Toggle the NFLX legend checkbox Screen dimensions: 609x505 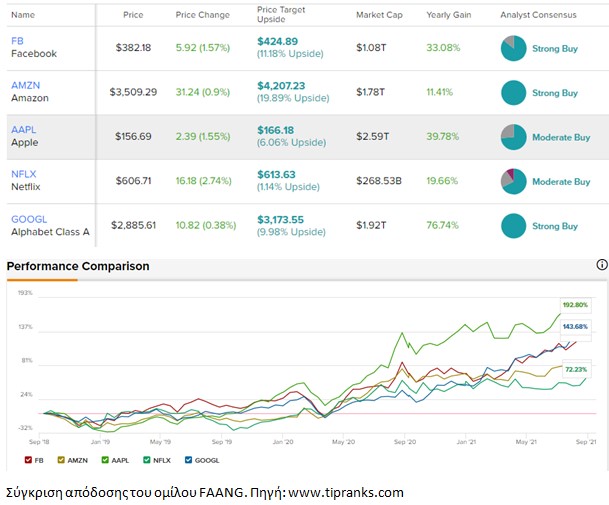coord(146,460)
